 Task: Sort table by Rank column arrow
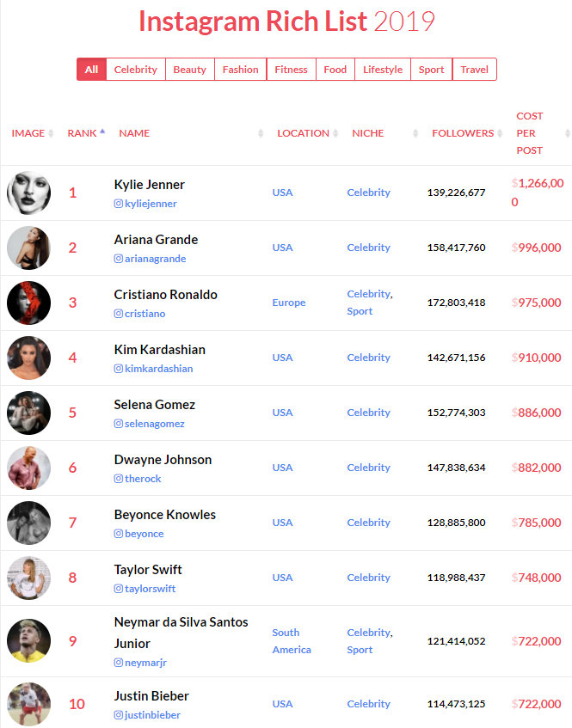[102, 132]
